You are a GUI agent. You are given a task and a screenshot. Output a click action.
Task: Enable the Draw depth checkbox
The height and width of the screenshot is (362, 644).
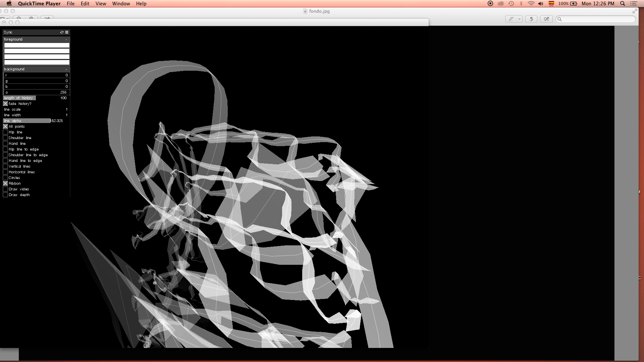(x=5, y=195)
